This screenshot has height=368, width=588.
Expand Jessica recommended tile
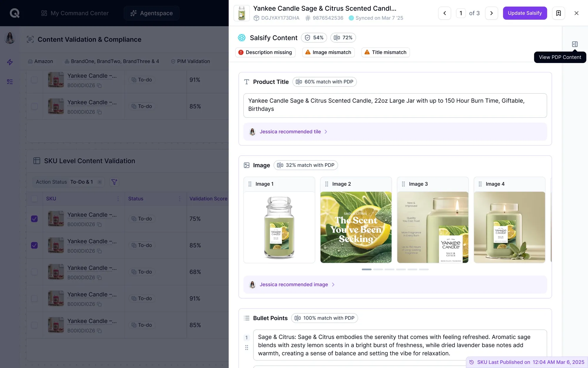(x=395, y=132)
